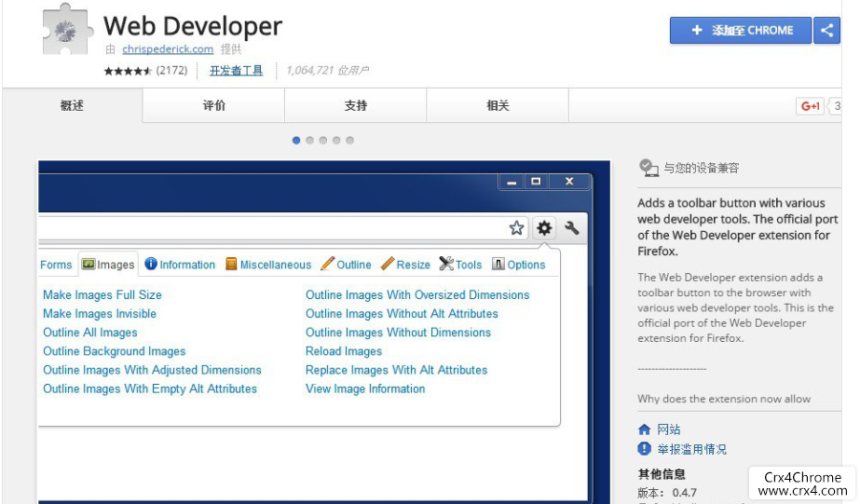Screen dimensions: 860x504
Task: Select the first carousel dot
Action: pos(296,141)
